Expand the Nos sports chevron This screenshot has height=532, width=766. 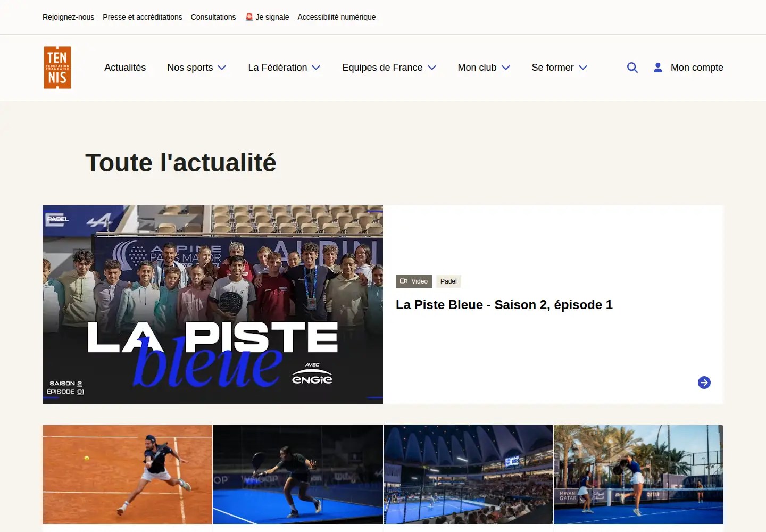coord(222,68)
